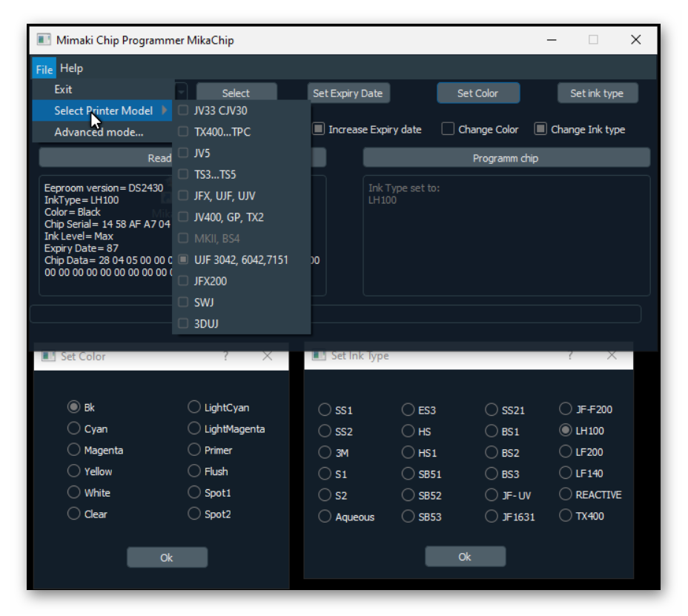Select the Primer radio button
688x616 pixels.
(194, 449)
